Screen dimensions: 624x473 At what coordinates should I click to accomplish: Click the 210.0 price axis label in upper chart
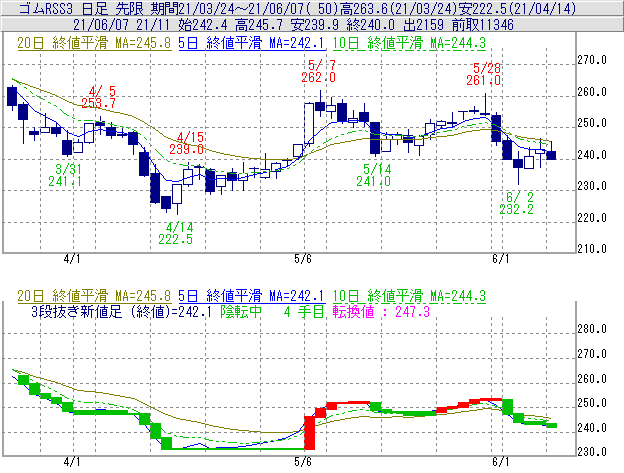pyautogui.click(x=592, y=249)
